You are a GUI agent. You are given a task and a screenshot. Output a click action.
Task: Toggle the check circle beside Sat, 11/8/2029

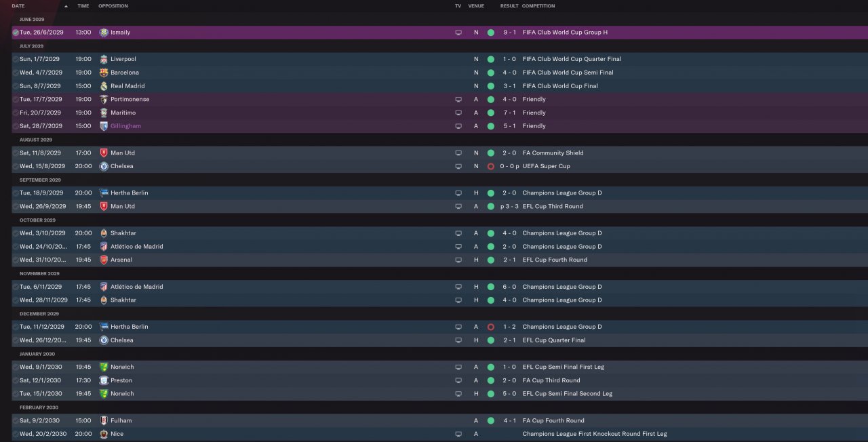coord(16,153)
